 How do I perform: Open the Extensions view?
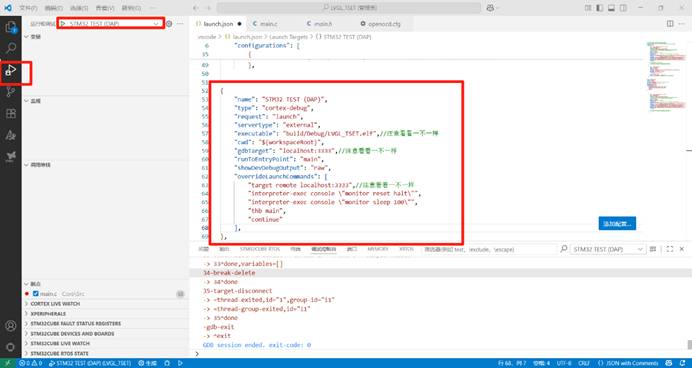pos(11,114)
